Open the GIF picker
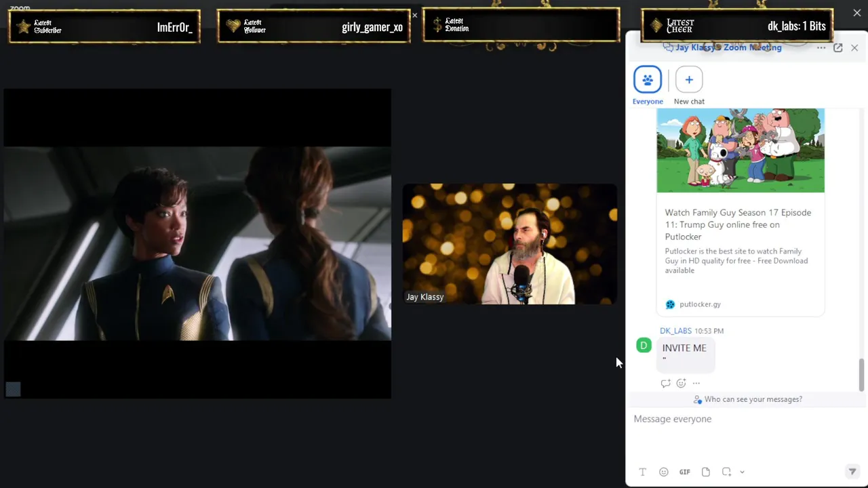 pos(685,472)
